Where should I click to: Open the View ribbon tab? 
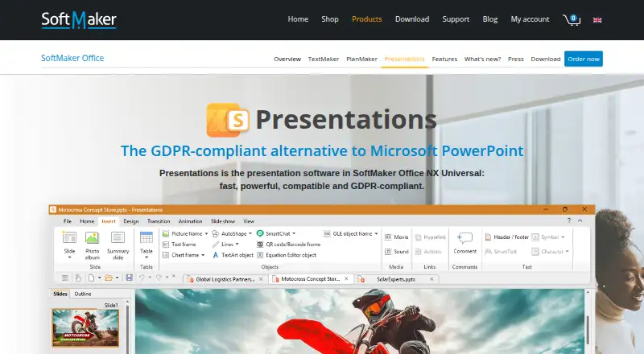click(x=249, y=221)
